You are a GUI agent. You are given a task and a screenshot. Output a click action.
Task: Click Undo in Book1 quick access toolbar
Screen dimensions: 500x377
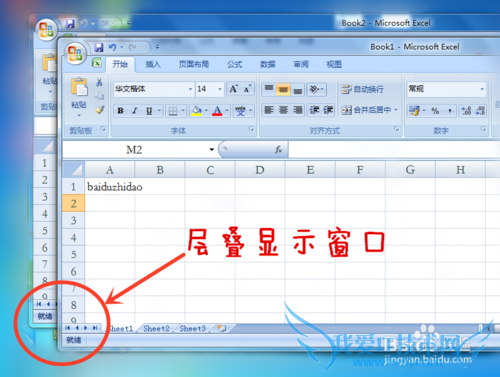click(113, 48)
